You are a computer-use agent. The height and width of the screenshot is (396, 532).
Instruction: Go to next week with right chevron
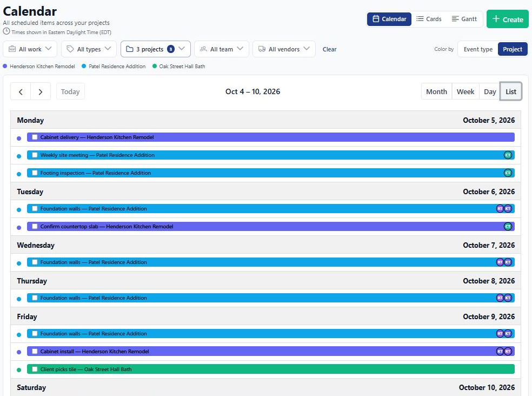tap(41, 92)
